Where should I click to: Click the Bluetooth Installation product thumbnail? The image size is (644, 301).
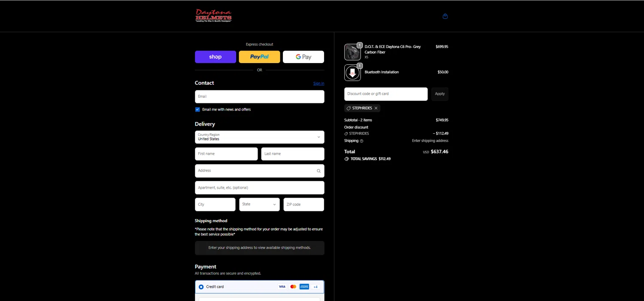(352, 73)
